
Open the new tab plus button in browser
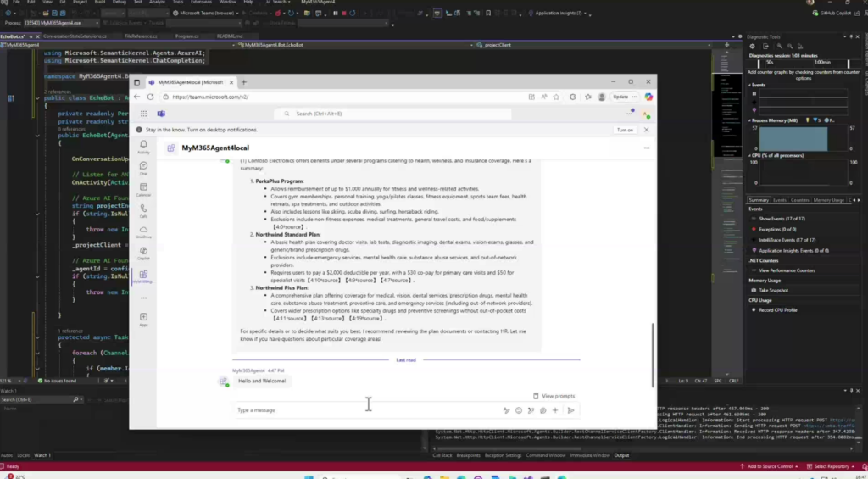pyautogui.click(x=243, y=82)
